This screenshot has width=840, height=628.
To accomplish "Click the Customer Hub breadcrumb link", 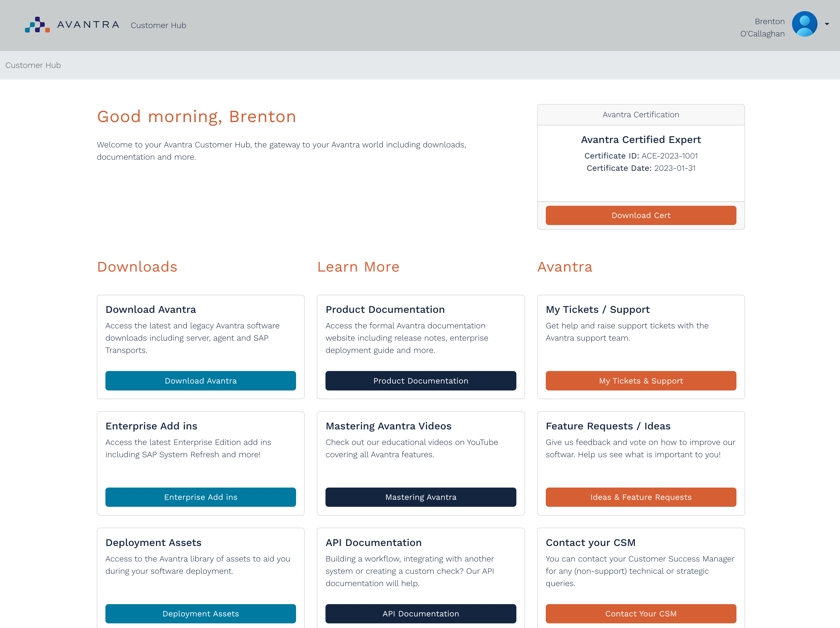I will pyautogui.click(x=33, y=65).
